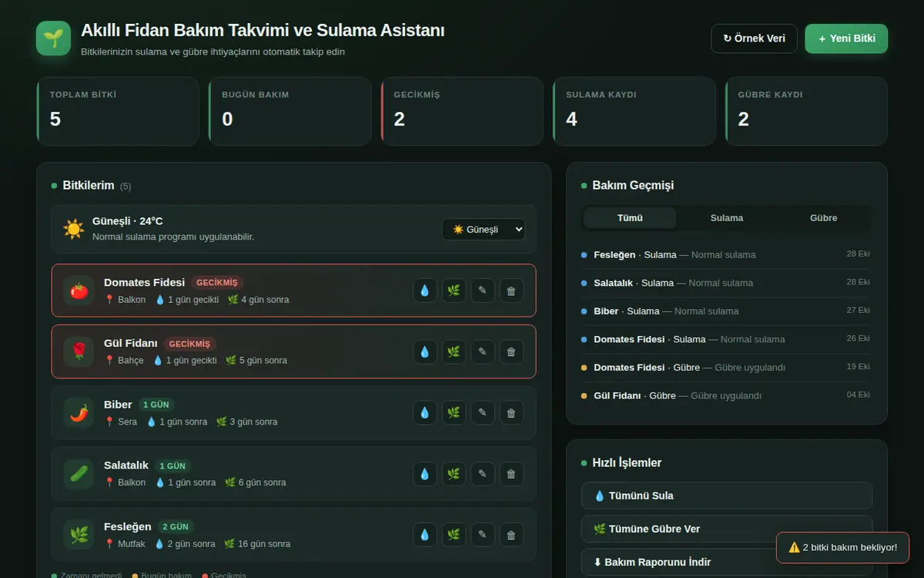Image resolution: width=924 pixels, height=578 pixels.
Task: Switch to the Tümü history tab
Action: click(x=630, y=218)
